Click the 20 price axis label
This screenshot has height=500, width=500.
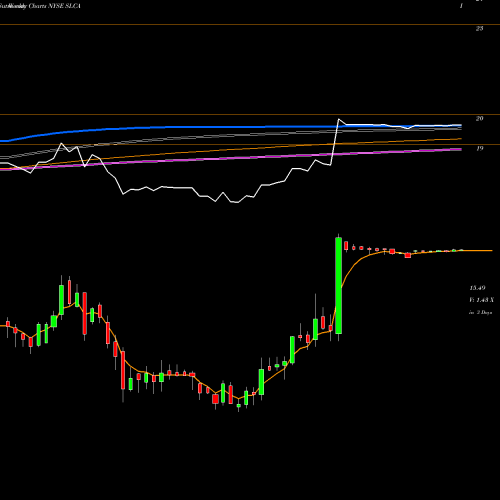coord(479,119)
